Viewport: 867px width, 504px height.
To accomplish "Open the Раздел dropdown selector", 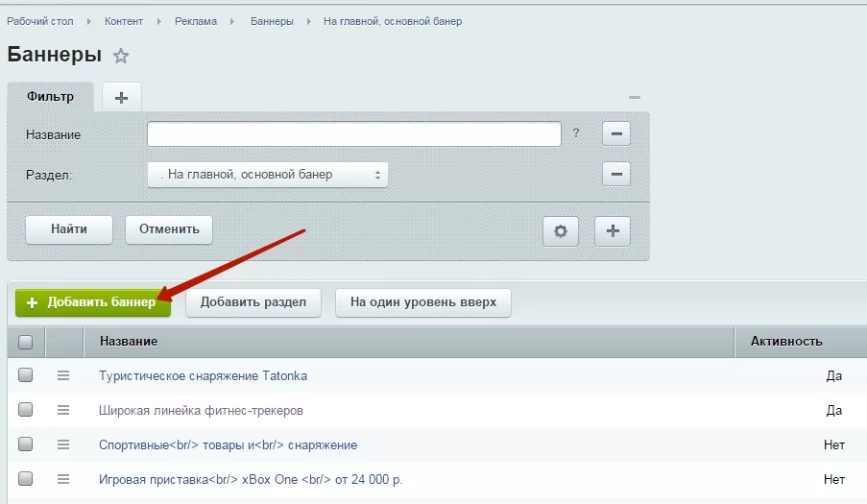I will pos(268,175).
